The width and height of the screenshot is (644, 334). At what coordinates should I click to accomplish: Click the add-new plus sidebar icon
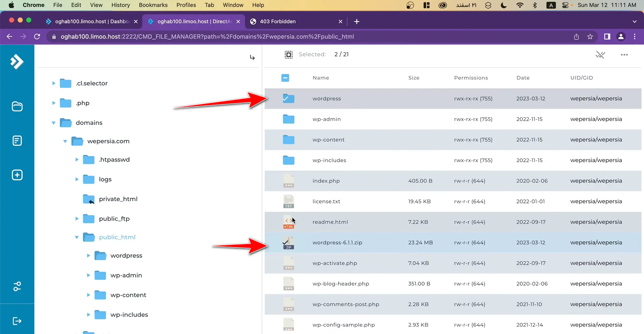(17, 175)
